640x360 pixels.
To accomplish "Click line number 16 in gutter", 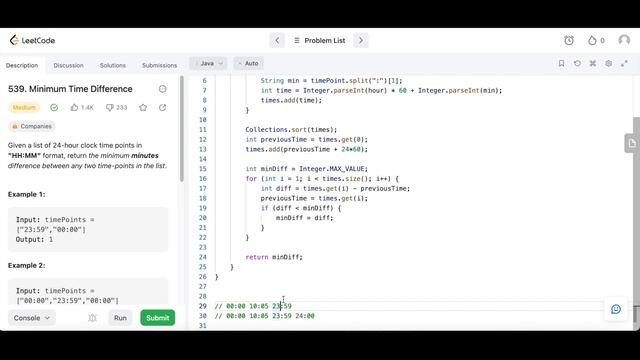I will [202, 178].
